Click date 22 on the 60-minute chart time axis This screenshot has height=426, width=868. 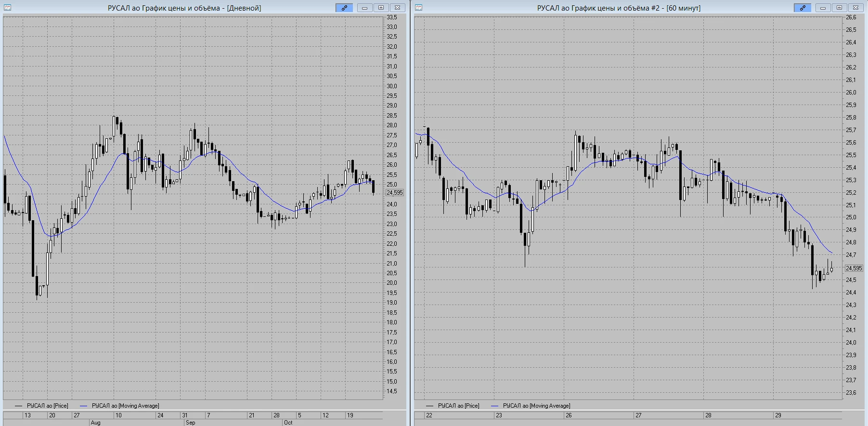coord(429,415)
